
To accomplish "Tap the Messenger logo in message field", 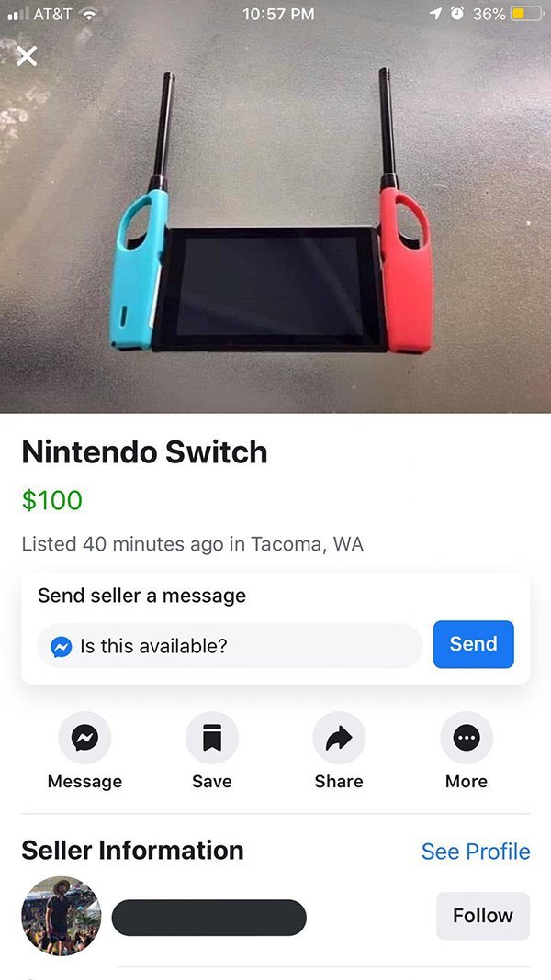I will [62, 646].
